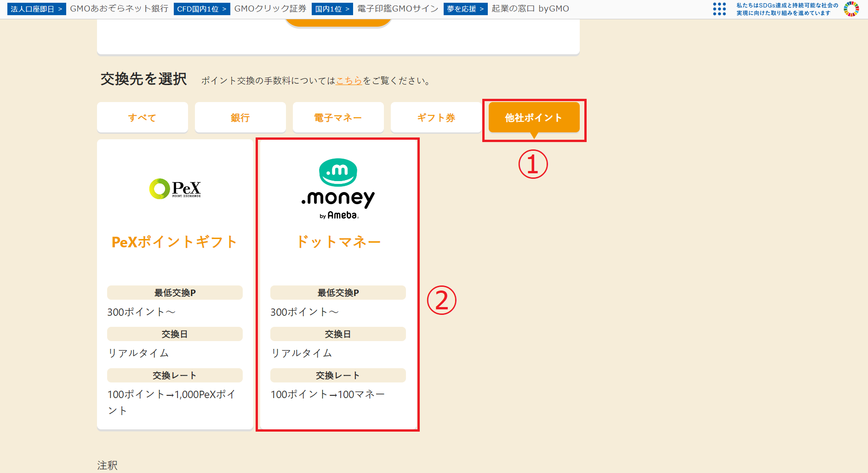Click the 電子印鑑GMOサイン header link
This screenshot has width=868, height=473.
point(396,8)
